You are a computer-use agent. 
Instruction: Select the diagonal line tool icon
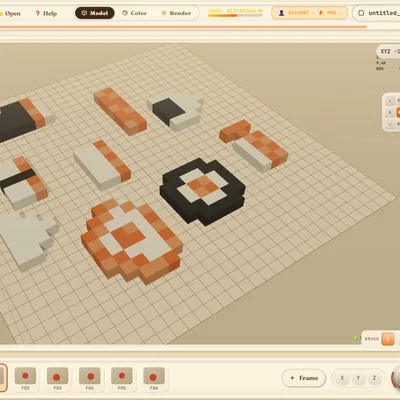tap(390, 101)
